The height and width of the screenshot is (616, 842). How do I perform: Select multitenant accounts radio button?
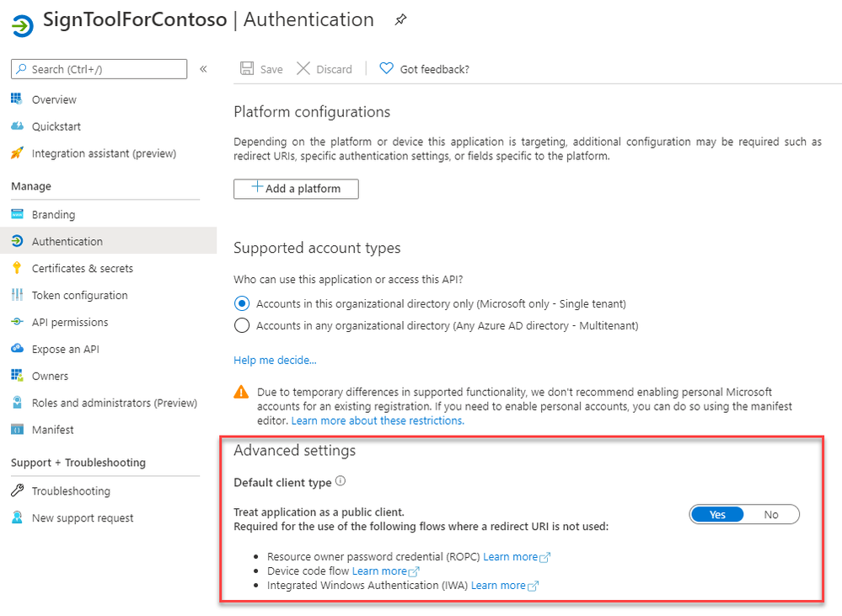point(242,325)
